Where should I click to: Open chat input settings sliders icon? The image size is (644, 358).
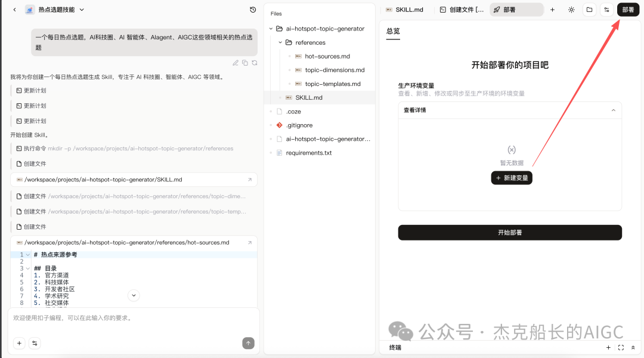click(35, 343)
